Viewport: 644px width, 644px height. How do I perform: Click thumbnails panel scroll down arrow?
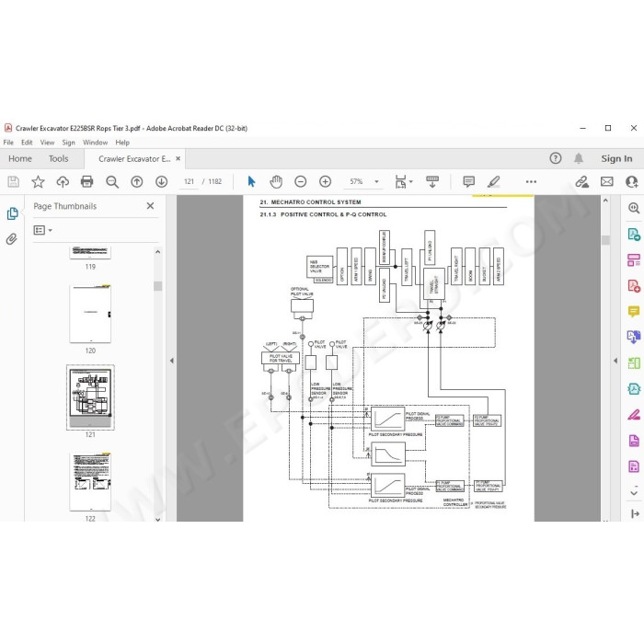(157, 519)
